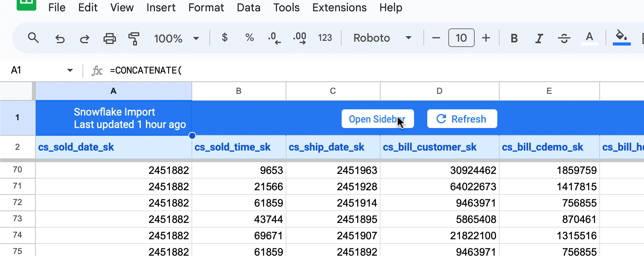Open the Extensions menu
The height and width of the screenshot is (256, 644).
pyautogui.click(x=339, y=7)
